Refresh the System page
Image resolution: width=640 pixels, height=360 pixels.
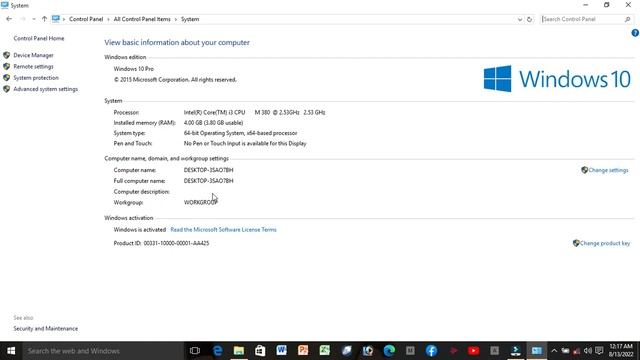pyautogui.click(x=529, y=19)
